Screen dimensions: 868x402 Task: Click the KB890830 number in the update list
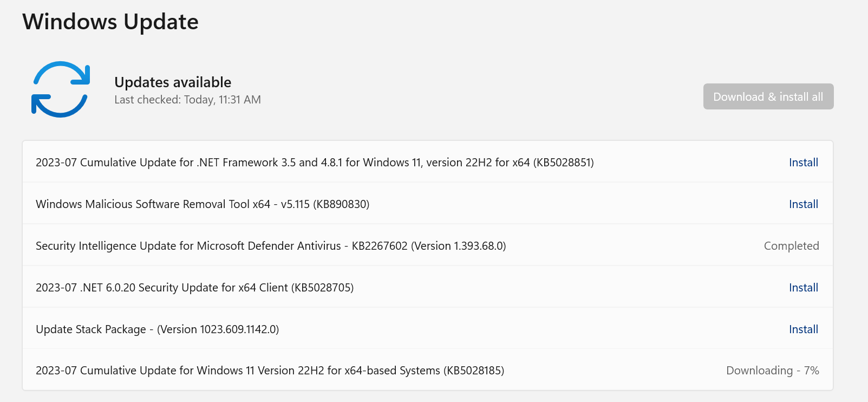tap(341, 204)
